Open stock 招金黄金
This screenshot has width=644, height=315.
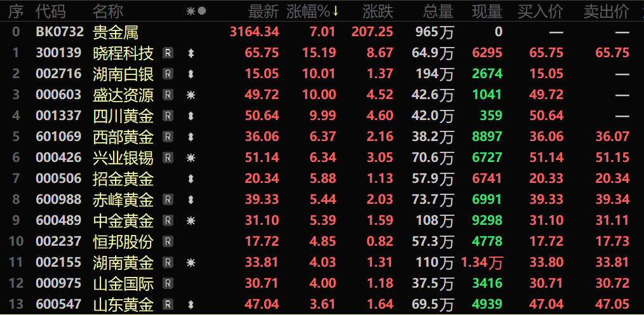(x=123, y=178)
